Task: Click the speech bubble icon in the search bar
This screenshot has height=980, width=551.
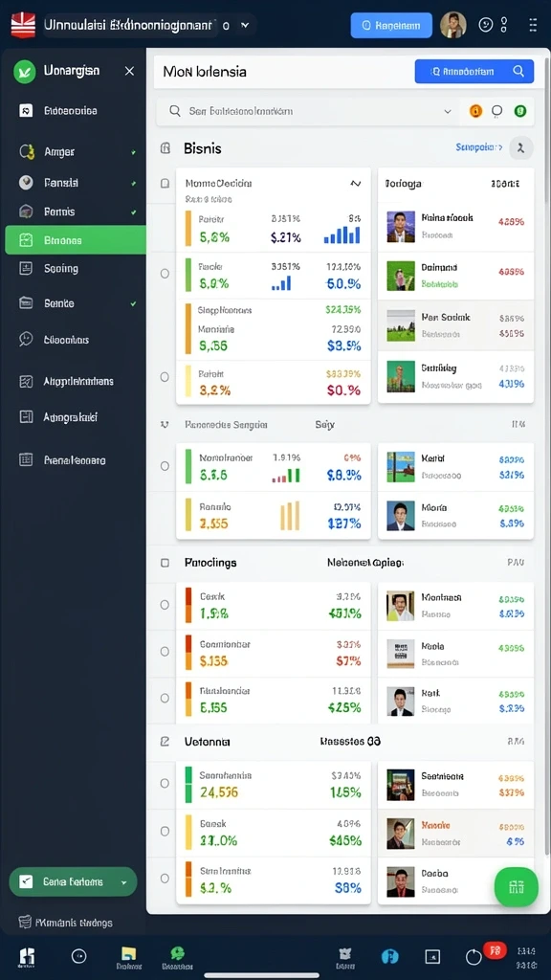Action: click(x=497, y=111)
